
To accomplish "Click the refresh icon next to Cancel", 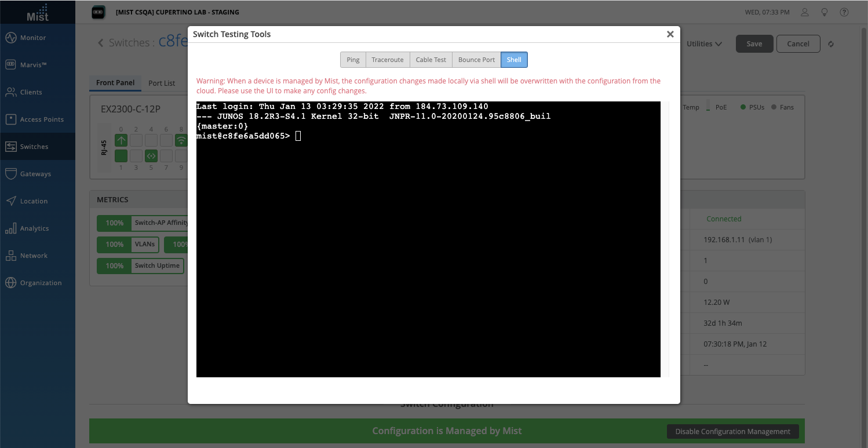I will click(831, 44).
